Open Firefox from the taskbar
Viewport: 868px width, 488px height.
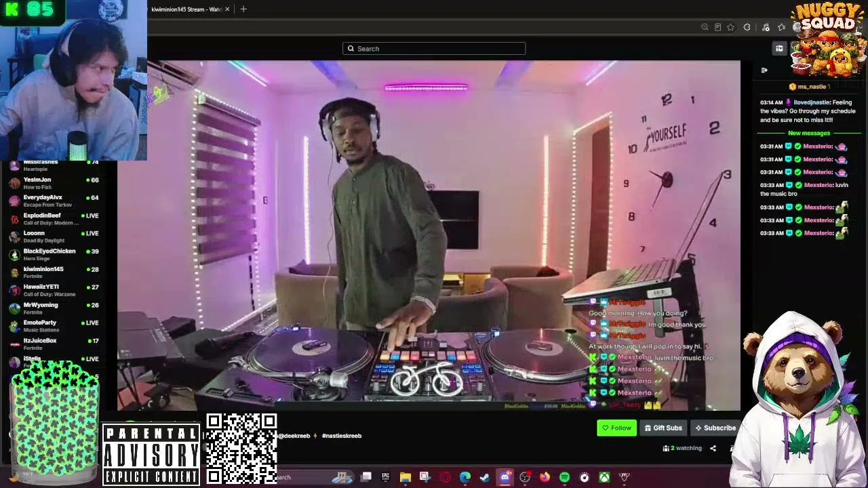(545, 477)
